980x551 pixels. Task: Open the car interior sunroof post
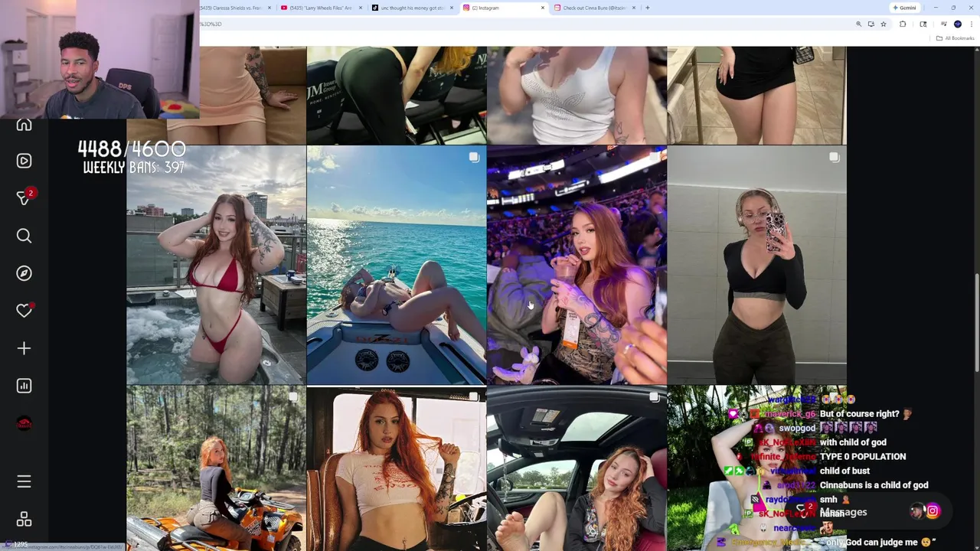coord(577,468)
